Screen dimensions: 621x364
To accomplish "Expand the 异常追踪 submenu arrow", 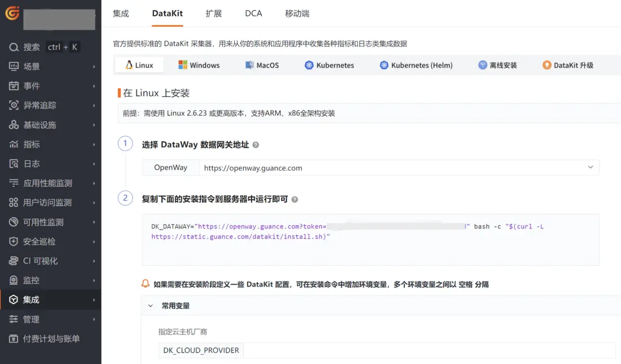I will (x=94, y=106).
